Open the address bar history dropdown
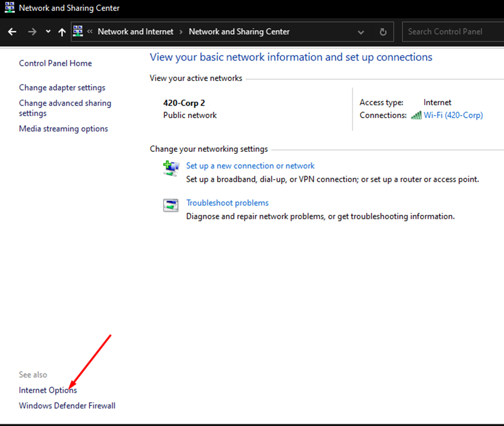The image size is (504, 426). point(361,31)
